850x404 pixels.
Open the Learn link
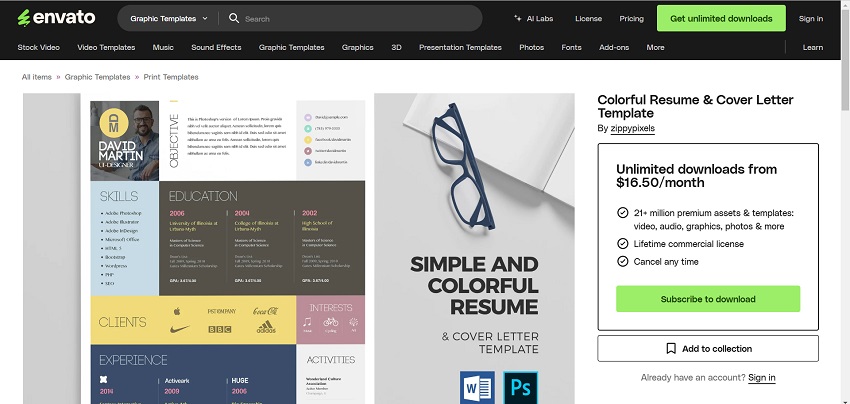click(813, 47)
